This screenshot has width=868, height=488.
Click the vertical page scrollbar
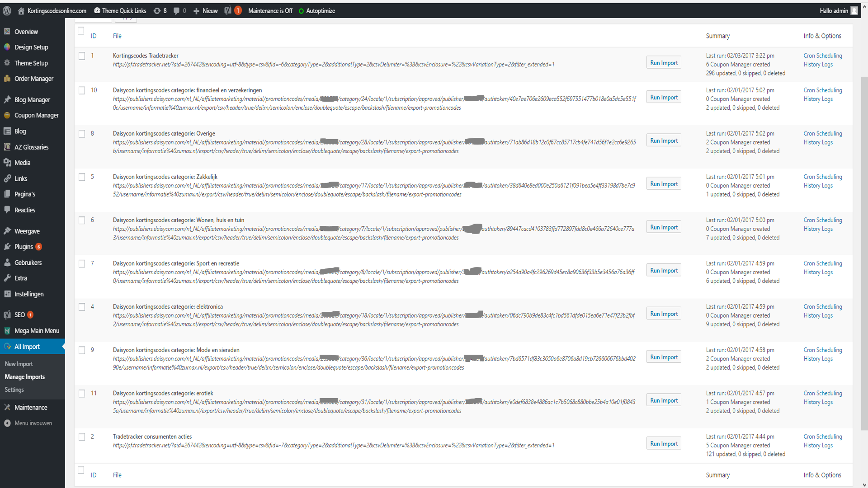point(864,253)
